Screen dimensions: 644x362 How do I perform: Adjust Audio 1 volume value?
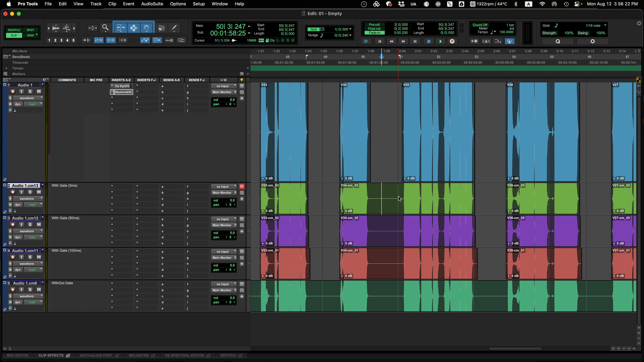coord(224,100)
